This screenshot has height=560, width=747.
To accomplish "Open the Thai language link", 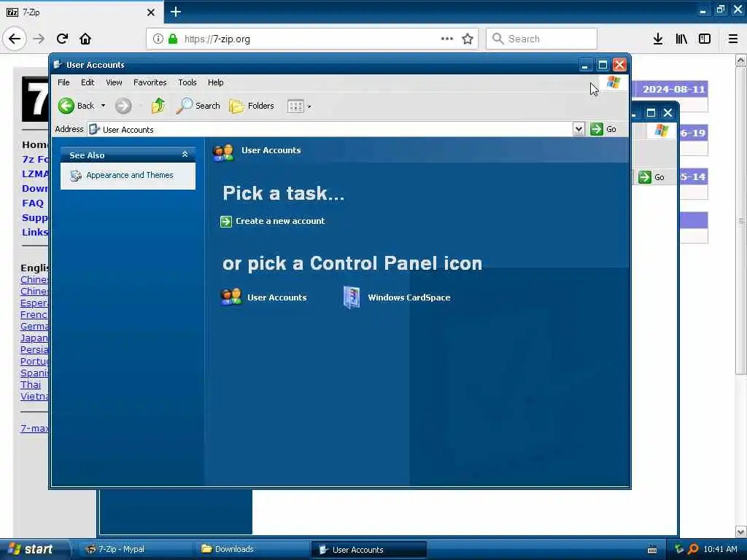I will 31,384.
